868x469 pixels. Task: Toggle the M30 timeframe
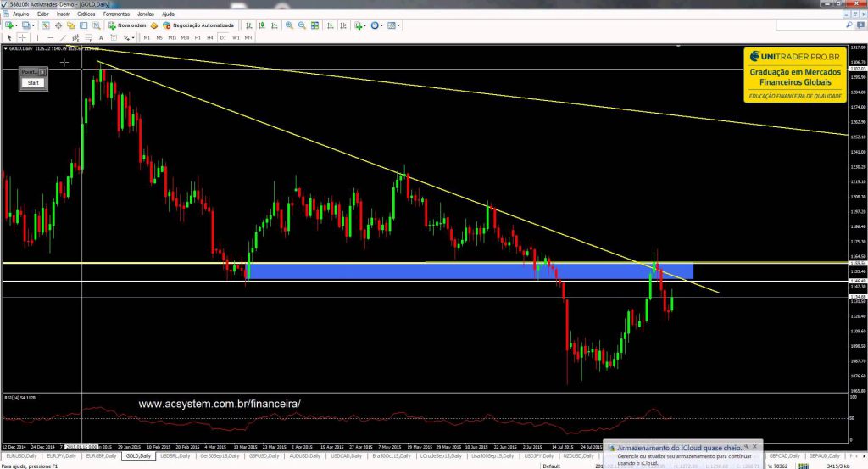185,37
